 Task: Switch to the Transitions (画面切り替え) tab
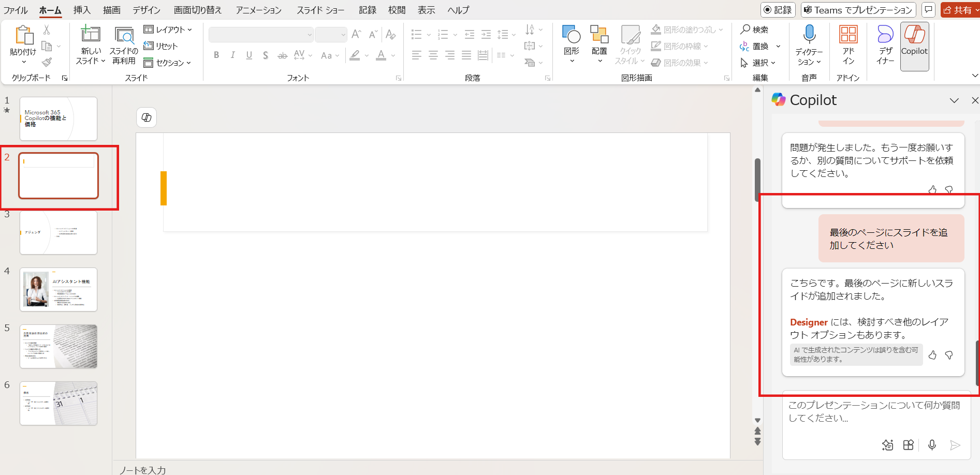tap(198, 10)
